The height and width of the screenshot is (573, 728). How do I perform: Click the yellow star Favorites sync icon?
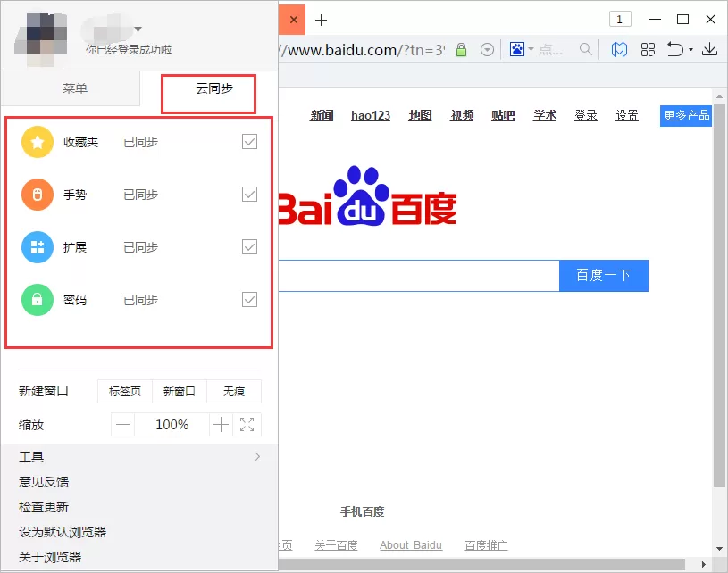[x=38, y=142]
